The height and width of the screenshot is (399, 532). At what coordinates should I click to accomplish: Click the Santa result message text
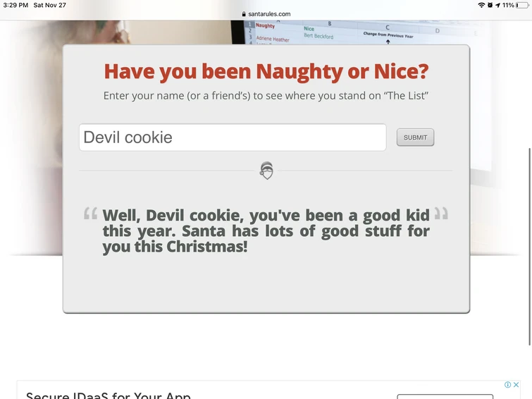266,231
